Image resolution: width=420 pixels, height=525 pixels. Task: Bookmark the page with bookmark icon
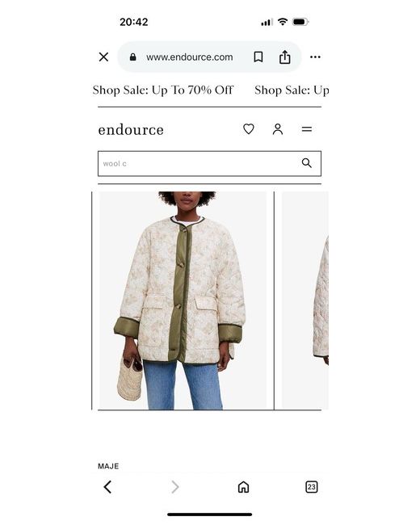[258, 57]
